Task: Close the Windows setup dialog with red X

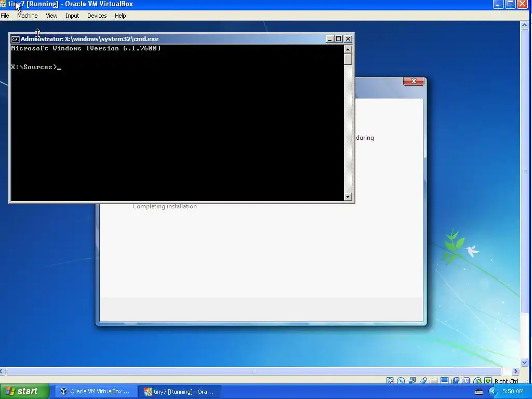Action: (414, 81)
